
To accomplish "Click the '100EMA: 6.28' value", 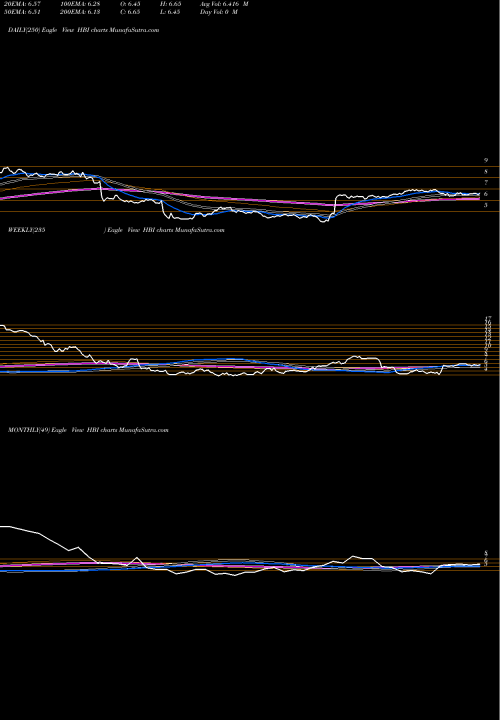I will (80, 4).
